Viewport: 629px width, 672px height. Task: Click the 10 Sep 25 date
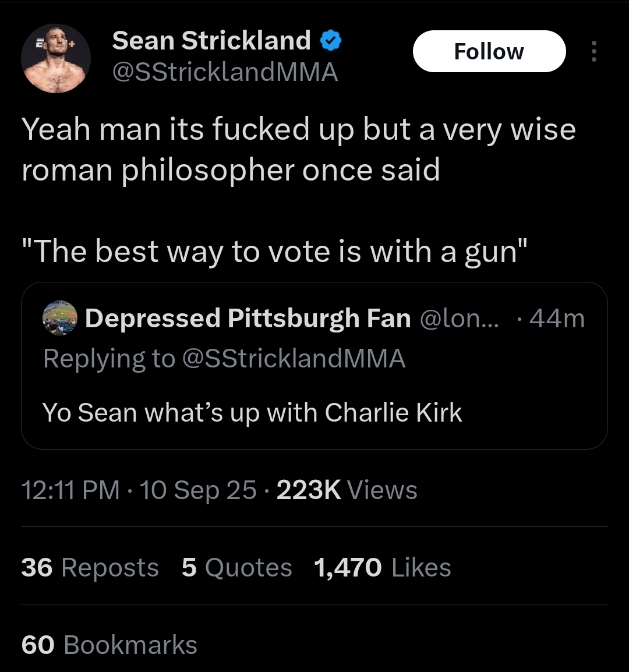(198, 490)
